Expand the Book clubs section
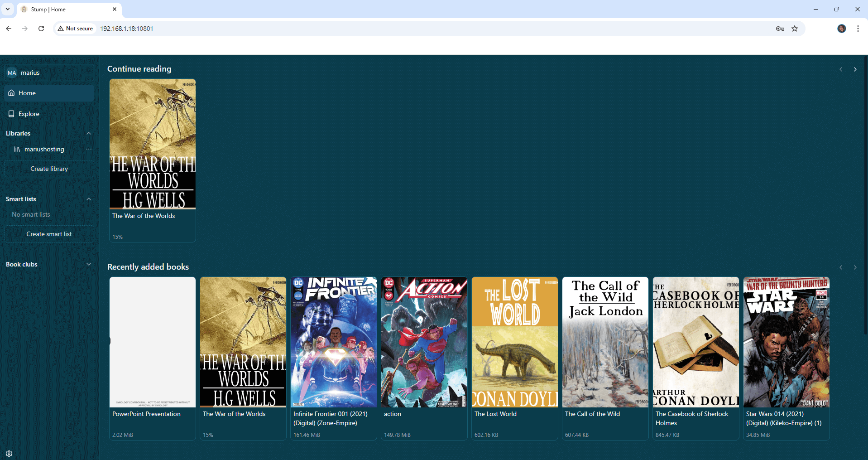Viewport: 868px width, 460px height. point(89,264)
